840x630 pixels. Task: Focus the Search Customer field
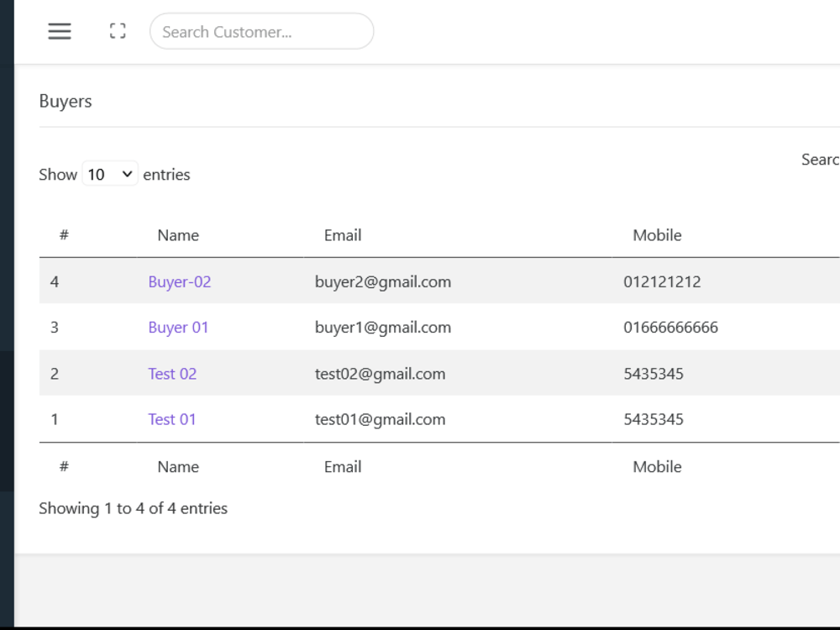(x=261, y=32)
